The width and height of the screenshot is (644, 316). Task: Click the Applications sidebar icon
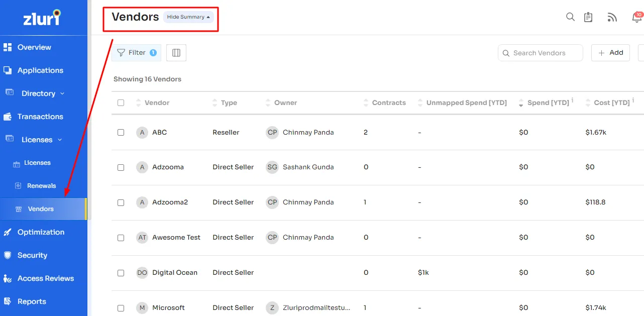point(8,70)
